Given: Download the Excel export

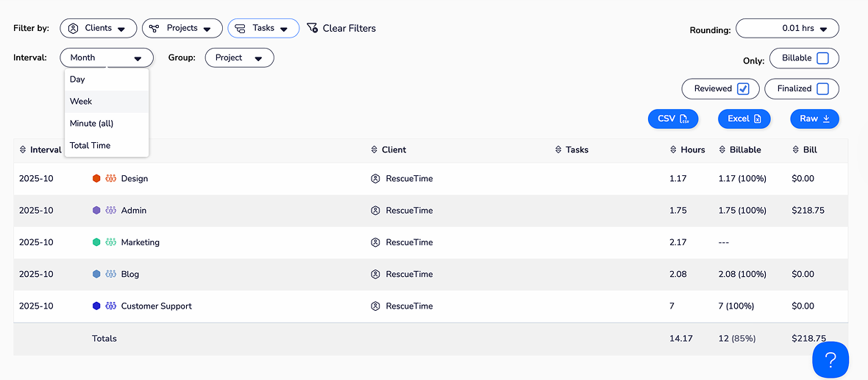Looking at the screenshot, I should point(744,119).
